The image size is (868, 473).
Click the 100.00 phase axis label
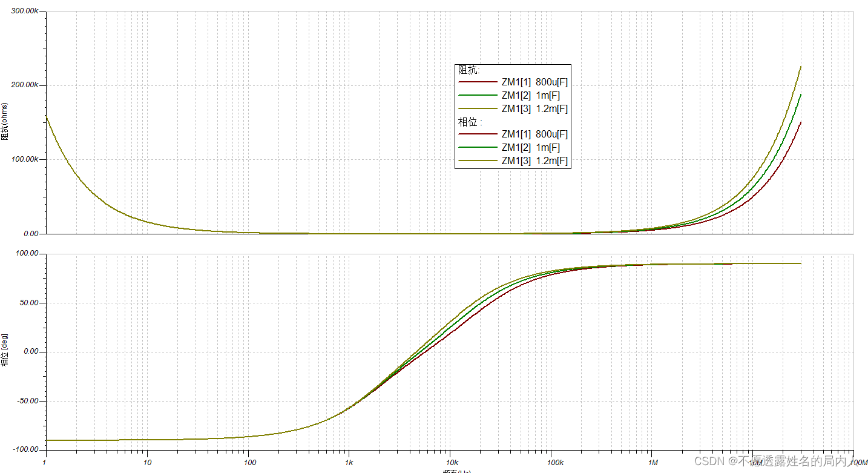(28, 254)
